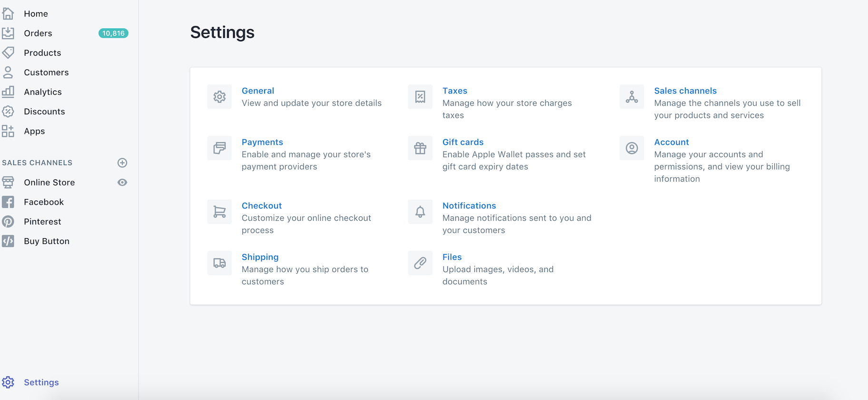Image resolution: width=868 pixels, height=400 pixels.
Task: Open the Products section
Action: pyautogui.click(x=42, y=53)
